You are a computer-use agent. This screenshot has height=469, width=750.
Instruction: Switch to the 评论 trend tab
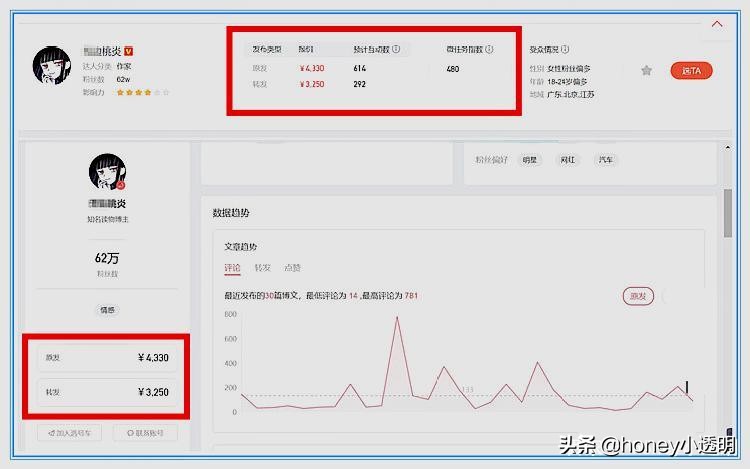(232, 268)
